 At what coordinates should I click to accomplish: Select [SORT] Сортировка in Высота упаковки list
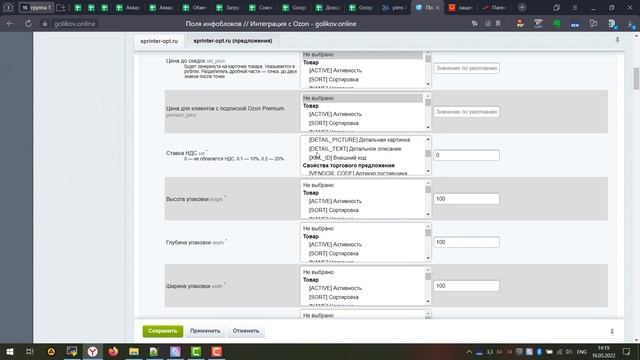click(362, 210)
